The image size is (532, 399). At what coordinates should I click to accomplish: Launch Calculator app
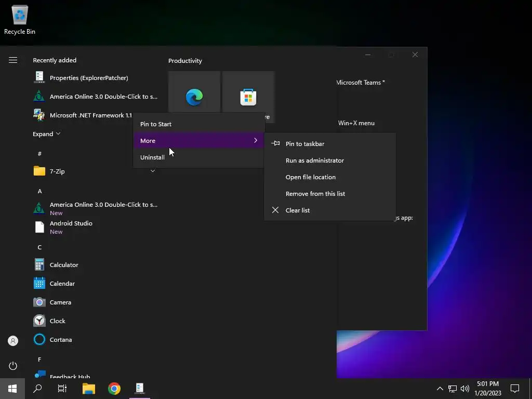[x=96, y=264]
